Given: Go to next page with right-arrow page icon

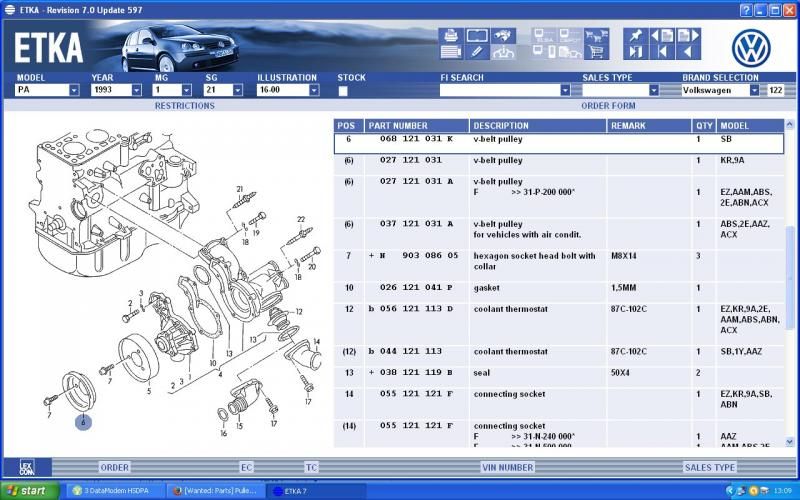Looking at the screenshot, I should [688, 36].
